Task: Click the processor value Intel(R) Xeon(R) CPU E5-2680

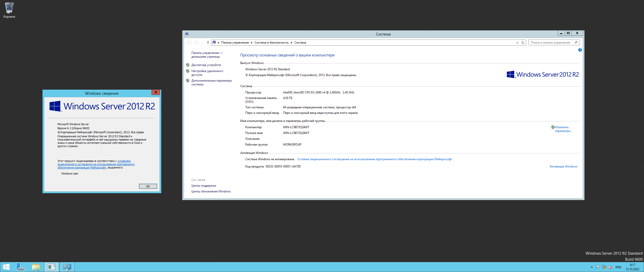Action: click(318, 92)
